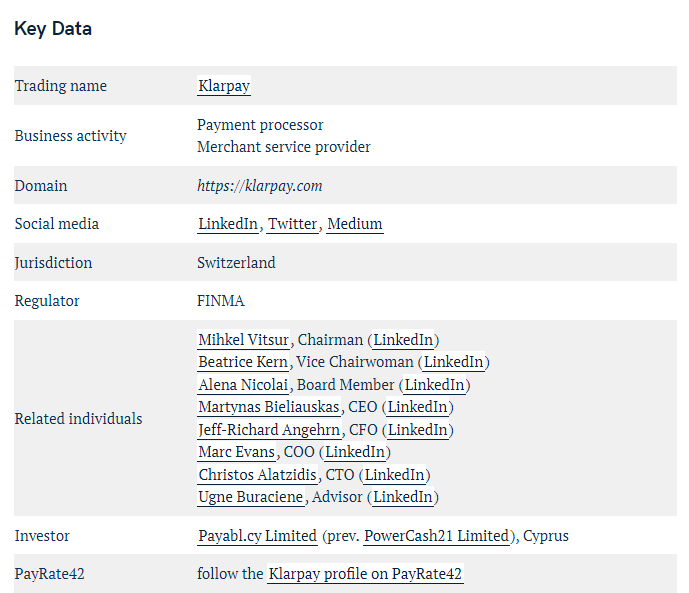Open Beatrice Kern's LinkedIn profile link

tap(453, 362)
